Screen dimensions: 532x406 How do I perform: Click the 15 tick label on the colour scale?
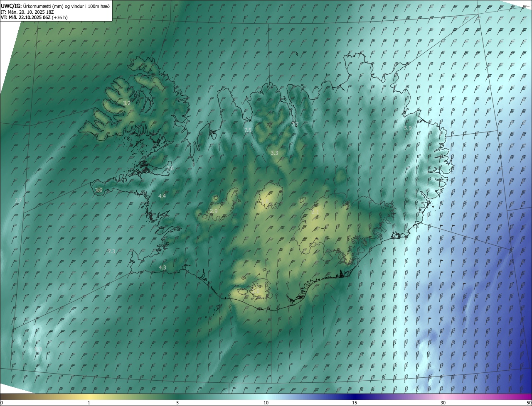[x=355, y=403]
